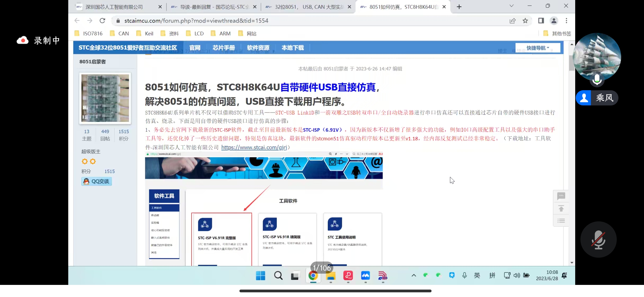Click the address bar URL

click(196, 21)
